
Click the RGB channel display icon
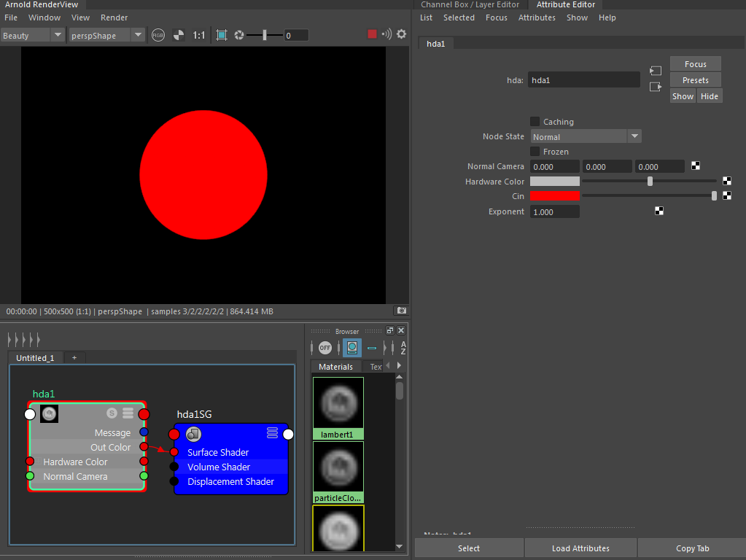(x=158, y=35)
